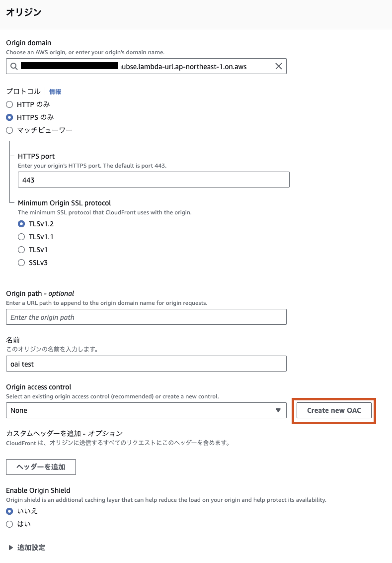The width and height of the screenshot is (392, 563).
Task: Click the Create new OAC button
Action: [x=334, y=410]
